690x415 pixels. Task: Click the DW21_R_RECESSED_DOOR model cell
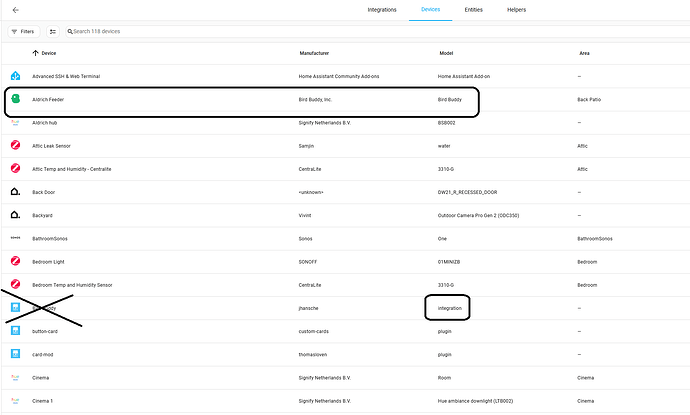pyautogui.click(x=467, y=193)
